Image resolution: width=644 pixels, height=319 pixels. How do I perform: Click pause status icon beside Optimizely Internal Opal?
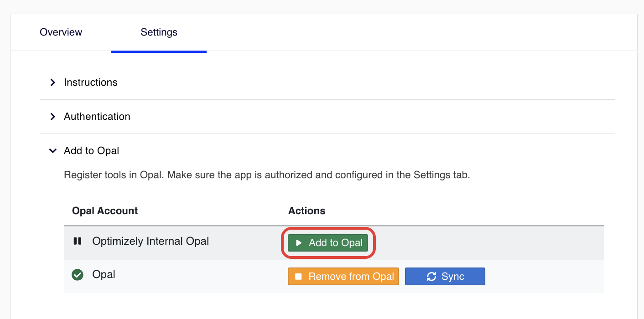(78, 241)
